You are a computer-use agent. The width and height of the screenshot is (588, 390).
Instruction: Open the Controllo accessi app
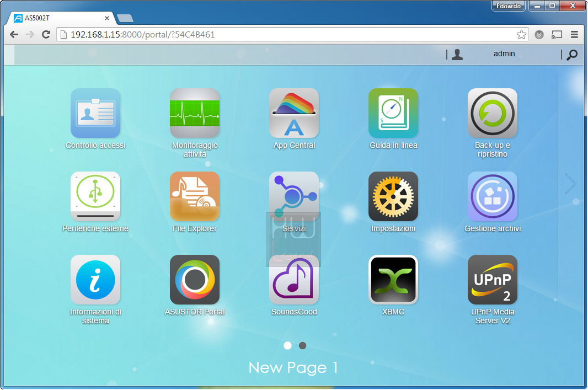coord(95,113)
